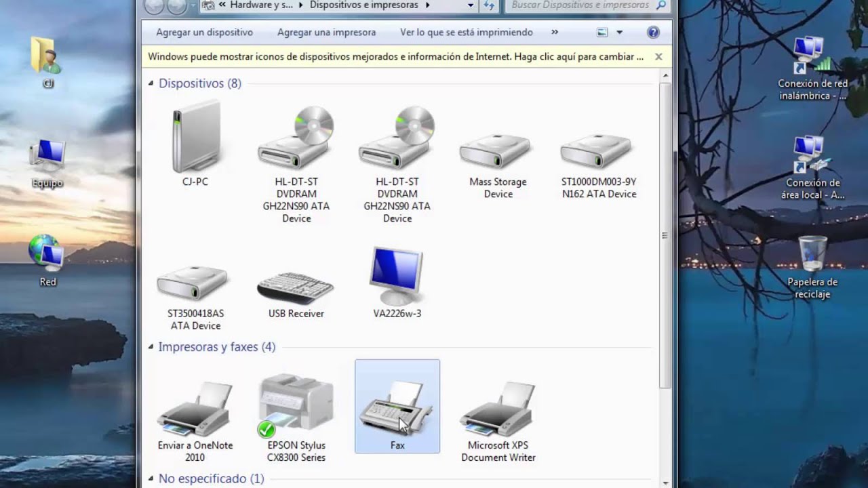Collapse the Dispositivos (8) group
The height and width of the screenshot is (488, 868).
[151, 83]
